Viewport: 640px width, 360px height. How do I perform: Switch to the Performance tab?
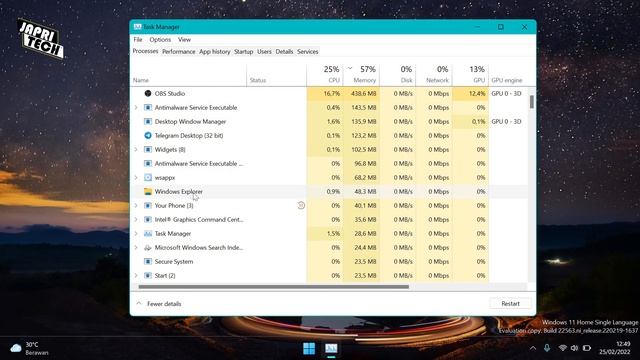(179, 52)
